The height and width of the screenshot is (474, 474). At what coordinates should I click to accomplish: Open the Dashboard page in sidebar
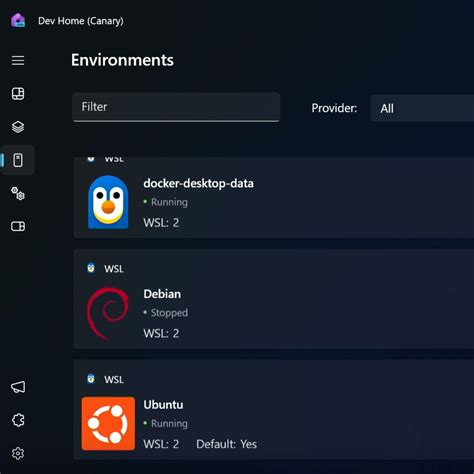coord(18,94)
